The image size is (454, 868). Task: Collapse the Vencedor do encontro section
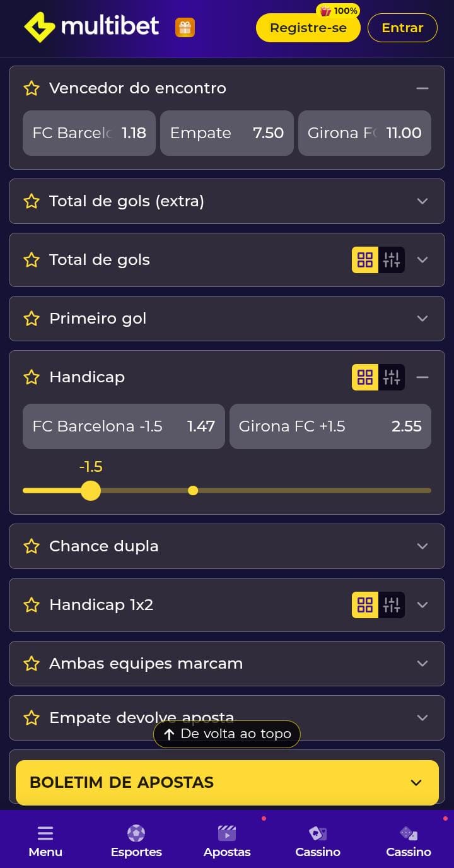(x=422, y=88)
